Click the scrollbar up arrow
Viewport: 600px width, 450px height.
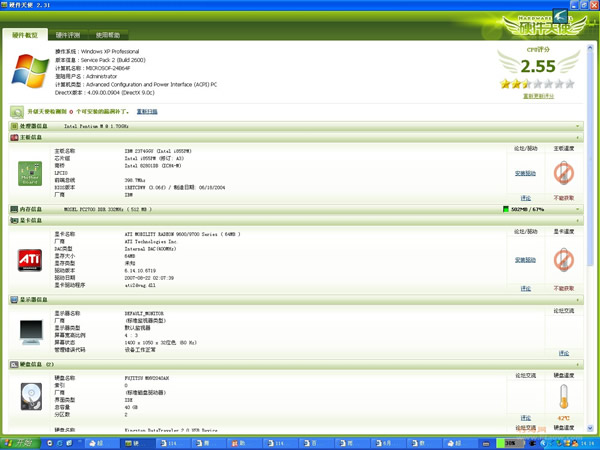coord(590,47)
